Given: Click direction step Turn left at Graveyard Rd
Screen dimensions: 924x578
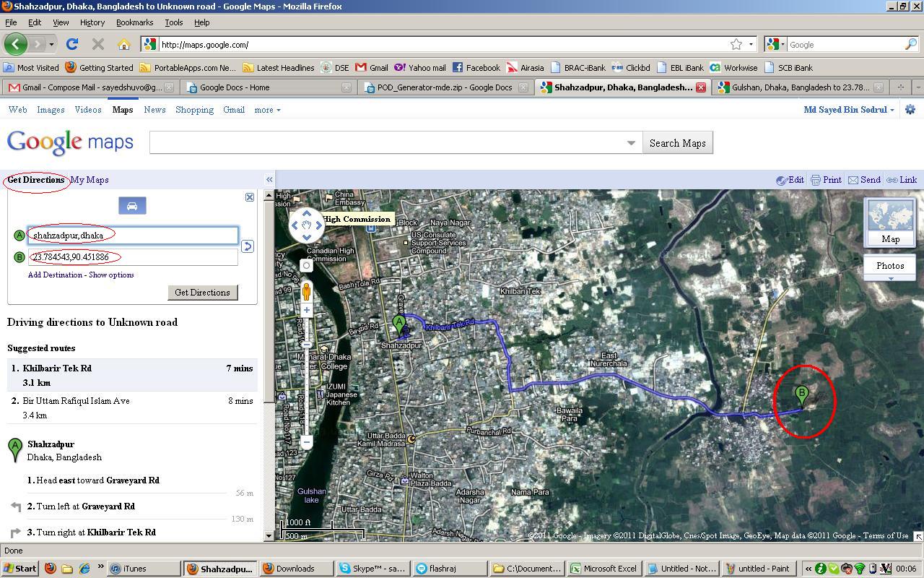Looking at the screenshot, I should [x=132, y=506].
